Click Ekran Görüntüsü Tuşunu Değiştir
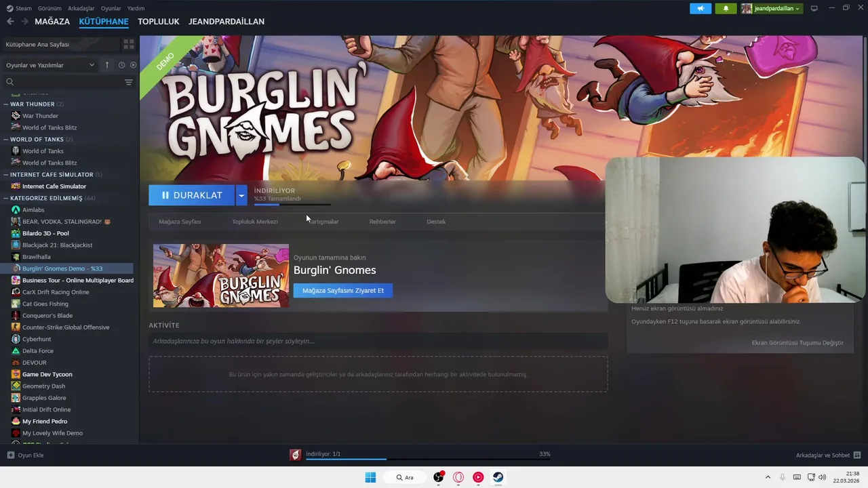This screenshot has height=488, width=868. click(x=797, y=343)
